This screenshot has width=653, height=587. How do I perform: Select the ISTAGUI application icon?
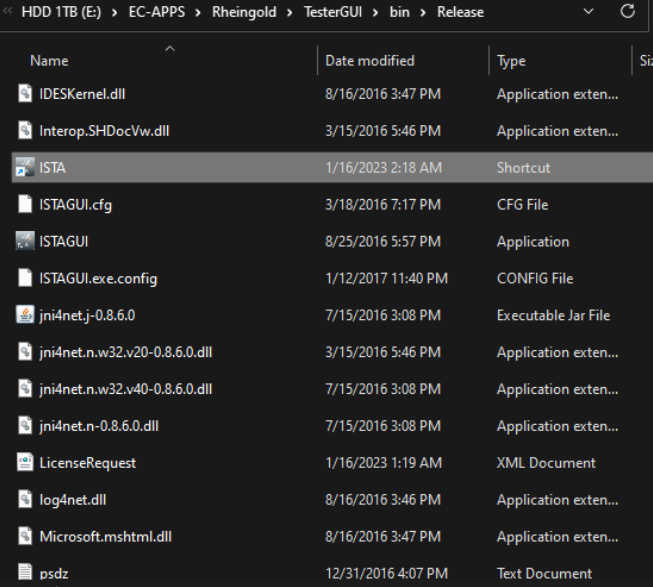25,241
